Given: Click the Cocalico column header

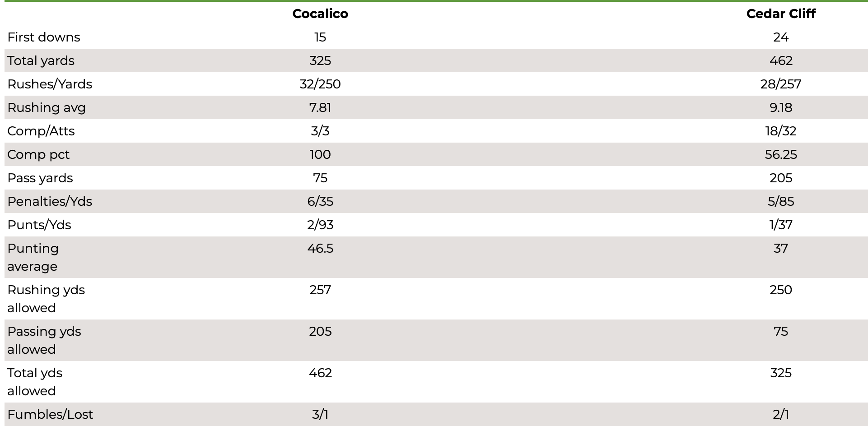Looking at the screenshot, I should [x=320, y=14].
